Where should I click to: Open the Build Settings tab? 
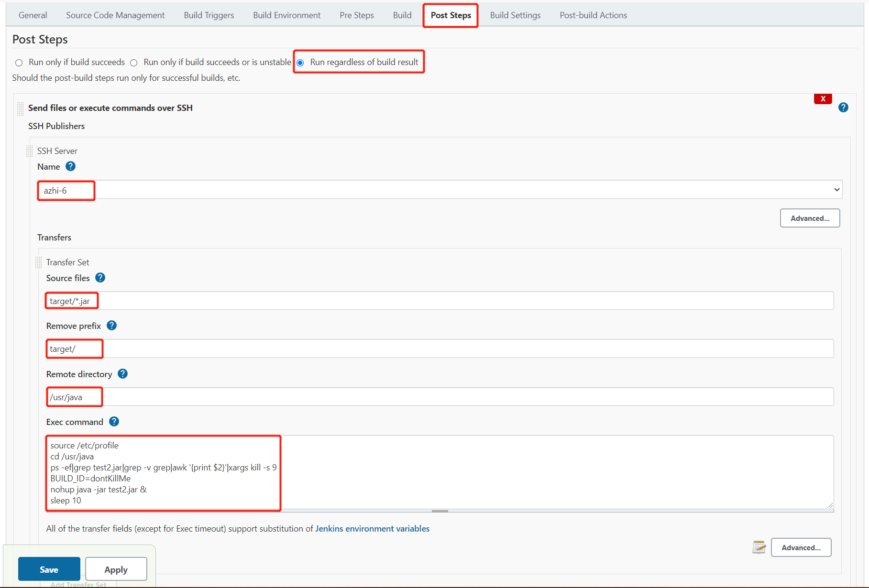pyautogui.click(x=516, y=15)
